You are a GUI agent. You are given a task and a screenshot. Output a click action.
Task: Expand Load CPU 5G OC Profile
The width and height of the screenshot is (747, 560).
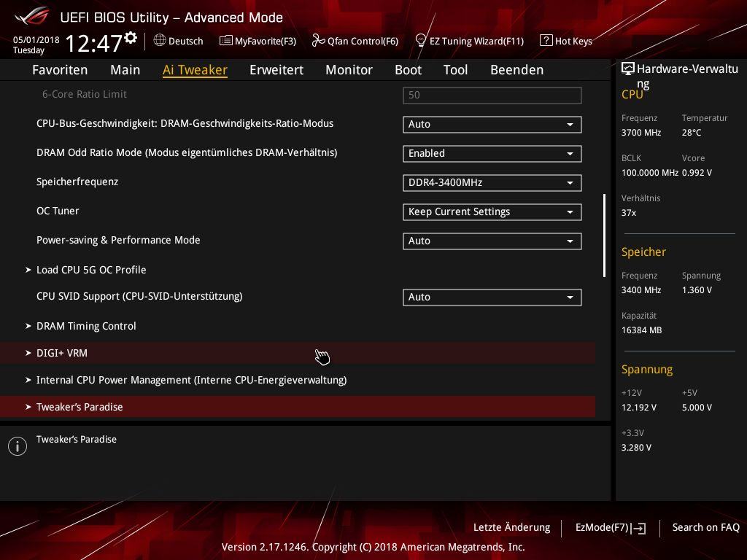point(91,270)
